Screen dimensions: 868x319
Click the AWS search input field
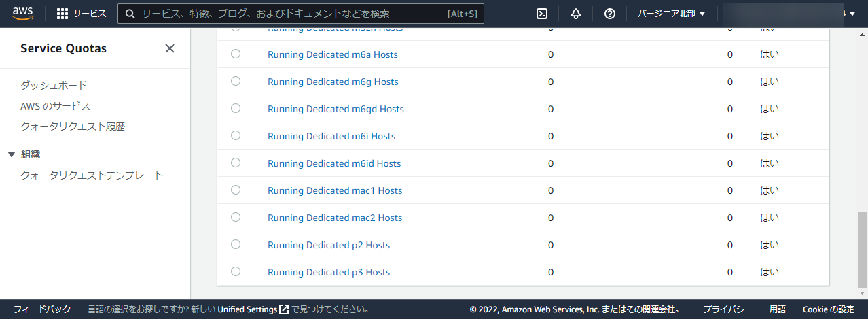tap(292, 14)
